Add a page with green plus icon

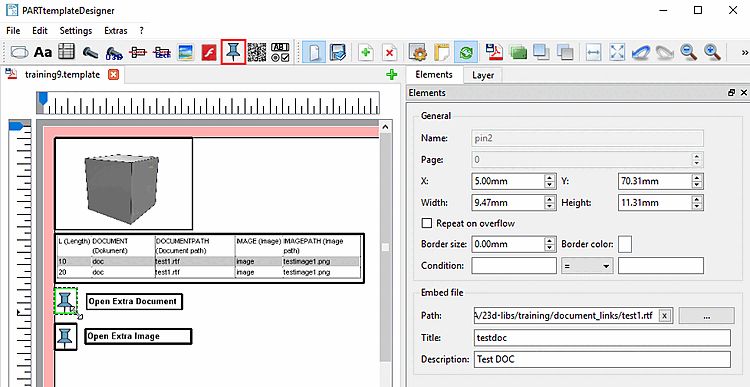[366, 52]
